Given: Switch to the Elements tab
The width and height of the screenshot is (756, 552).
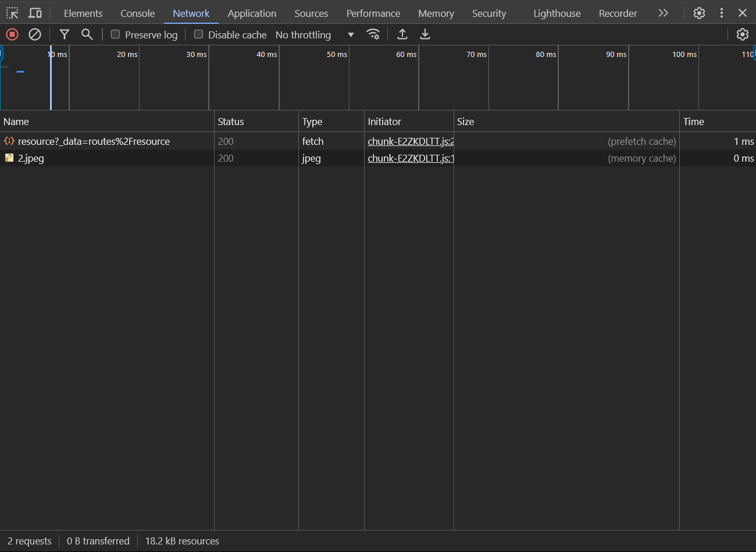Looking at the screenshot, I should (x=83, y=13).
